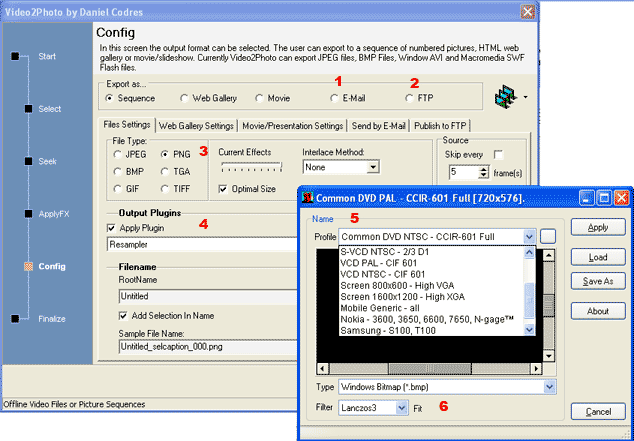The height and width of the screenshot is (441, 634).
Task: Select the Seek step marker in sidebar
Action: [x=28, y=161]
